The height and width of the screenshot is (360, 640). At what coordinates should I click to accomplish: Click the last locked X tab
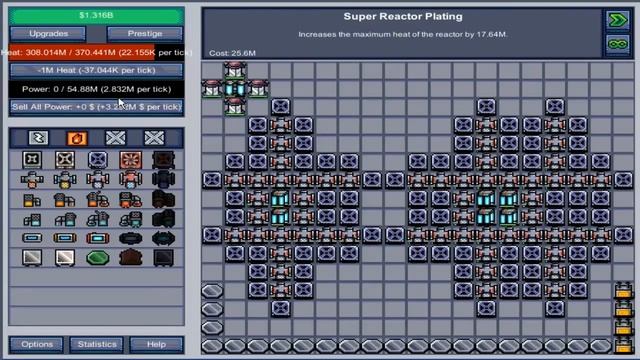point(154,138)
